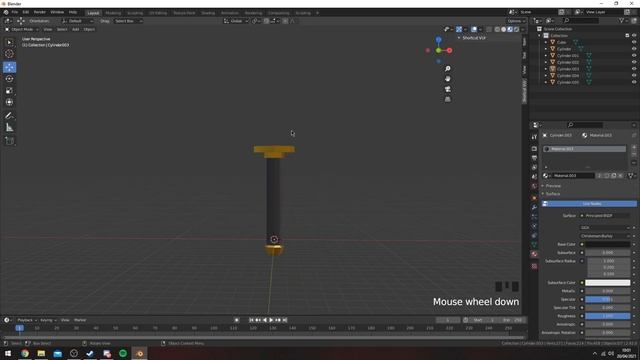This screenshot has height=360, width=640.
Task: Open the Window menu
Action: click(x=57, y=12)
